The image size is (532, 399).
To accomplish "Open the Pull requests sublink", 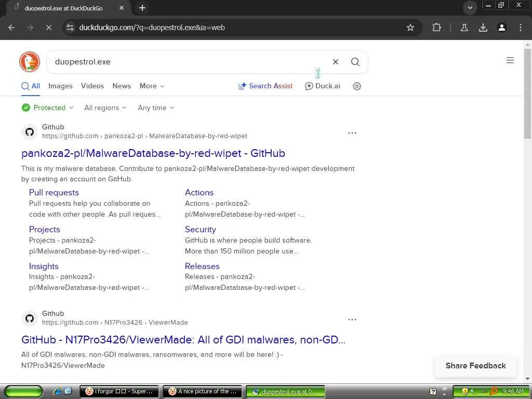I will pyautogui.click(x=54, y=192).
